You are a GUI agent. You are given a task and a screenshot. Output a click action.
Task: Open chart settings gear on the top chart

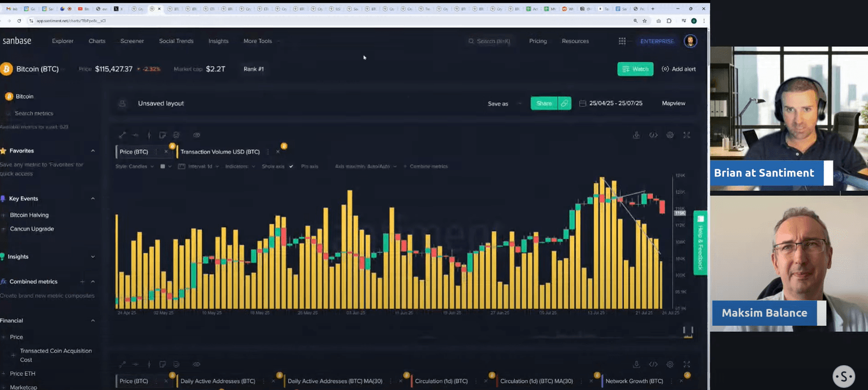tap(670, 135)
